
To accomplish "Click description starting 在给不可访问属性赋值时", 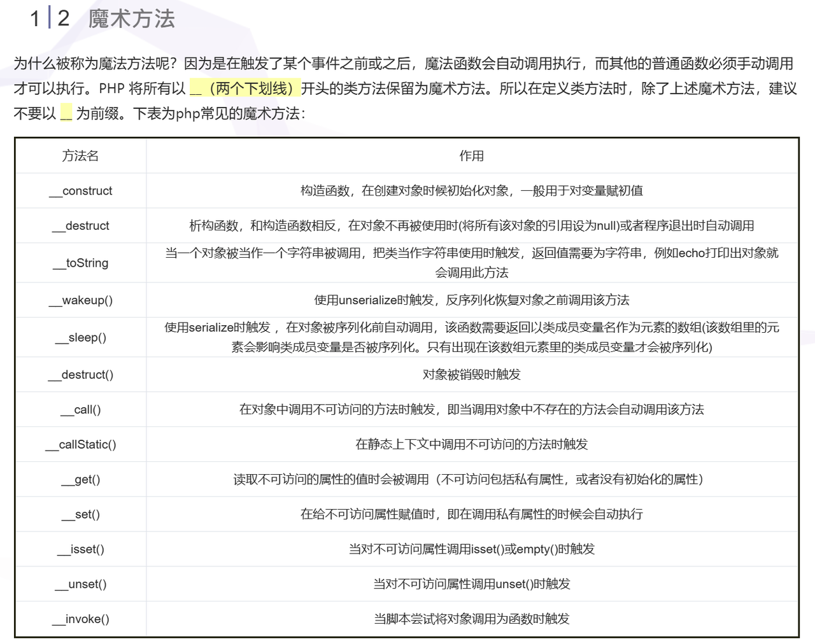I will [x=472, y=515].
